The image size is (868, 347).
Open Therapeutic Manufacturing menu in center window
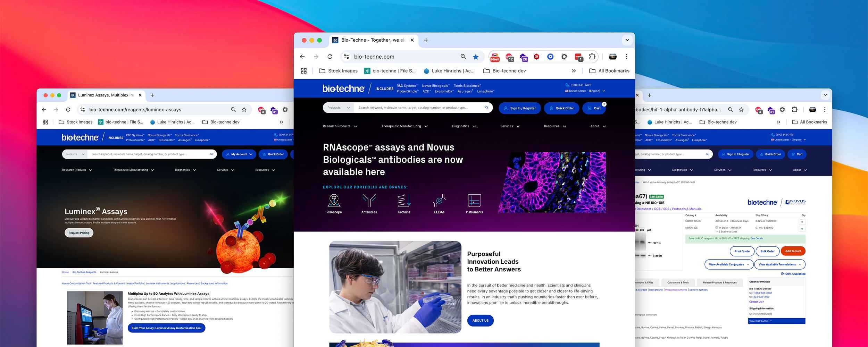(x=404, y=126)
